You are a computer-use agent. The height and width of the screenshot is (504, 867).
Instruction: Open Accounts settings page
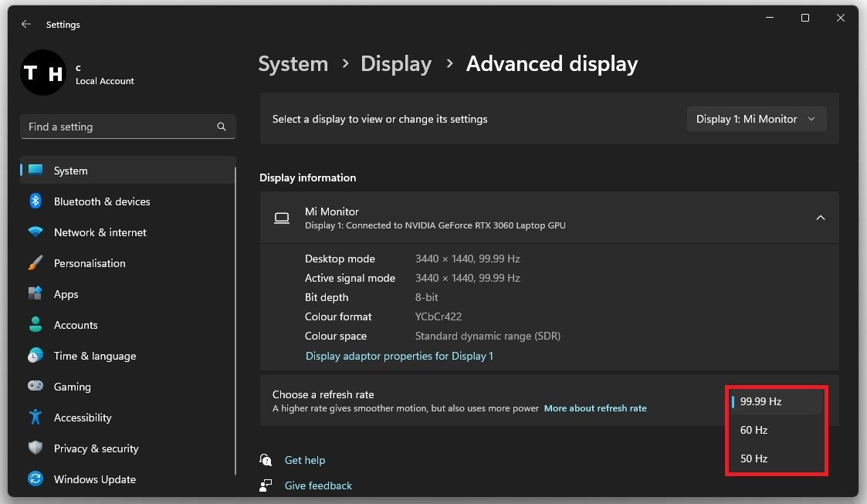pyautogui.click(x=76, y=326)
